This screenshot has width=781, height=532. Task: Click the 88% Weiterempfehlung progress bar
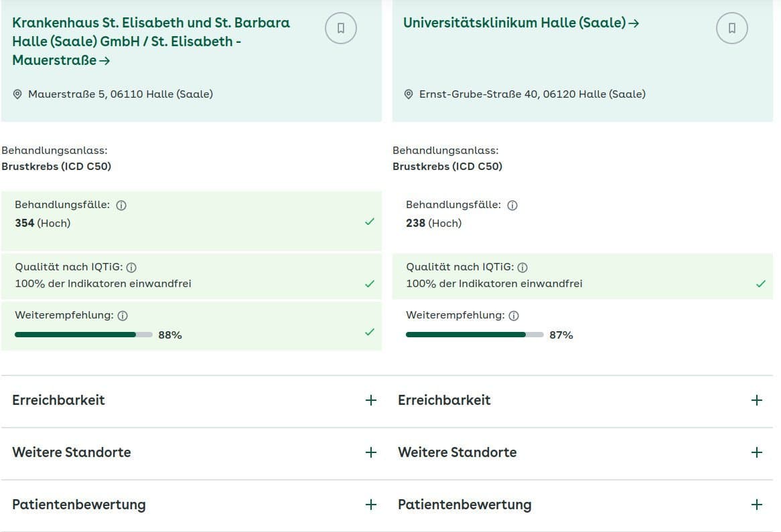83,335
